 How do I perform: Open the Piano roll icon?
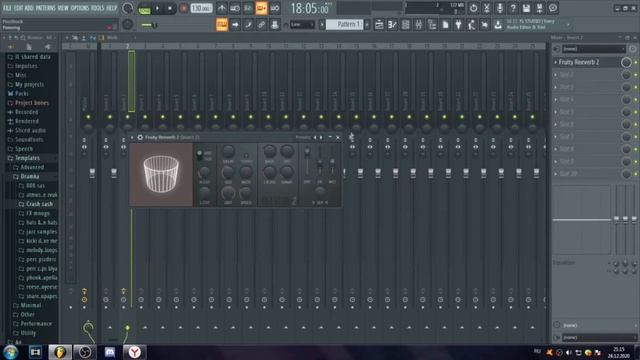click(x=392, y=24)
